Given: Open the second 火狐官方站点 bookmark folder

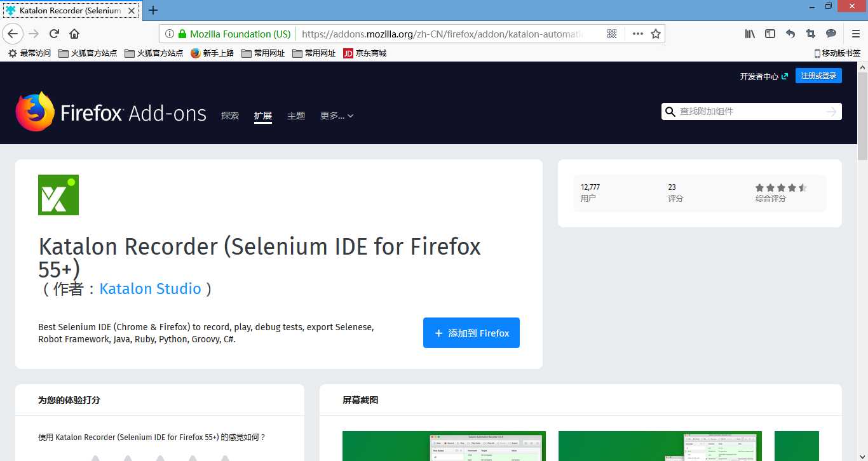Looking at the screenshot, I should [x=154, y=53].
